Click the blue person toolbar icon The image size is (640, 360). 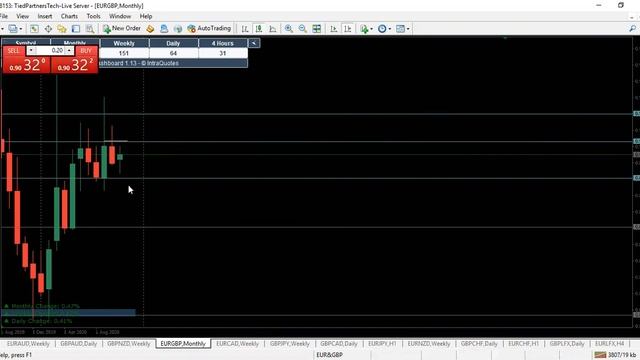tap(164, 29)
